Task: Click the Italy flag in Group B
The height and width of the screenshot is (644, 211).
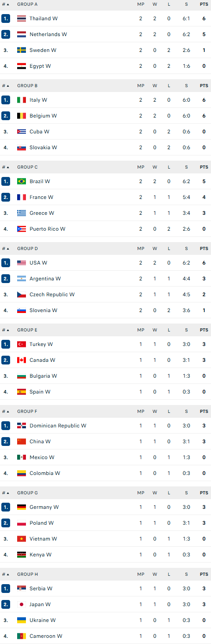Action: pos(22,100)
